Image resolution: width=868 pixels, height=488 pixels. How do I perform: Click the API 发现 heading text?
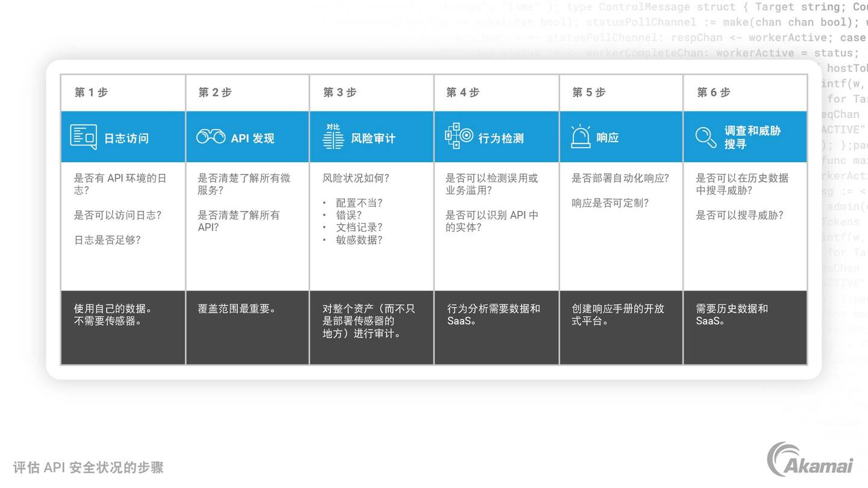(x=253, y=138)
